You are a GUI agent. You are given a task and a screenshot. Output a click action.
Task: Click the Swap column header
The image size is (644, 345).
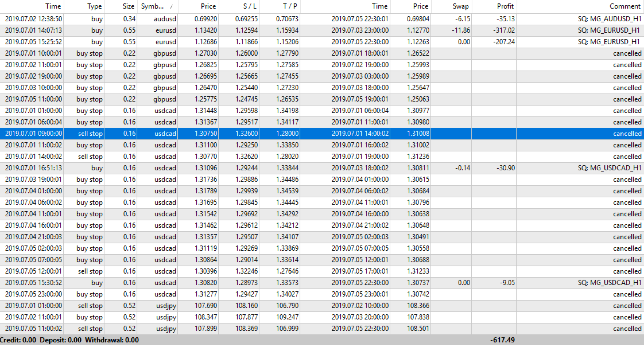coord(460,6)
